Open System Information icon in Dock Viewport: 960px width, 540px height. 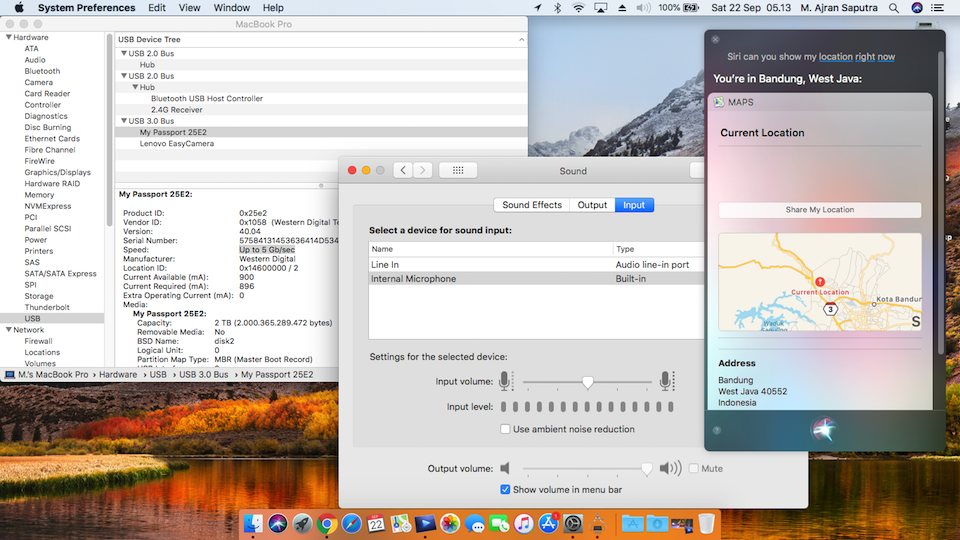598,524
